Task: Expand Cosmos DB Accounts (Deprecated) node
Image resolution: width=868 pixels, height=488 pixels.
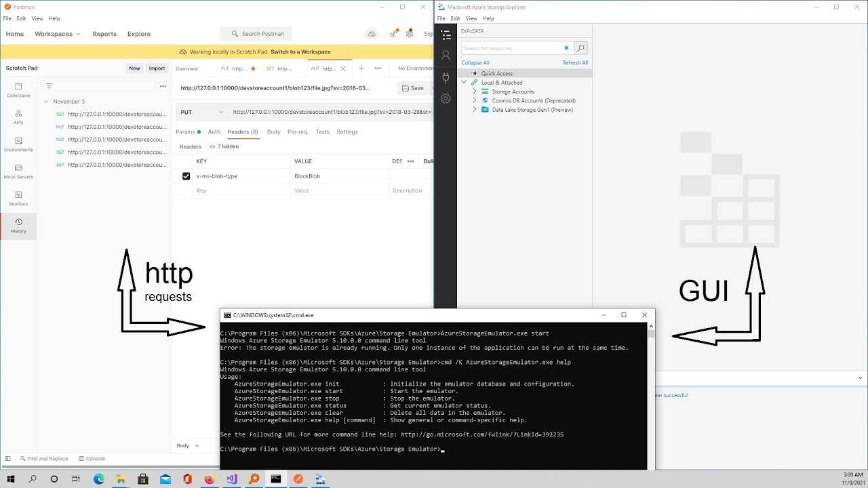Action: pos(475,100)
